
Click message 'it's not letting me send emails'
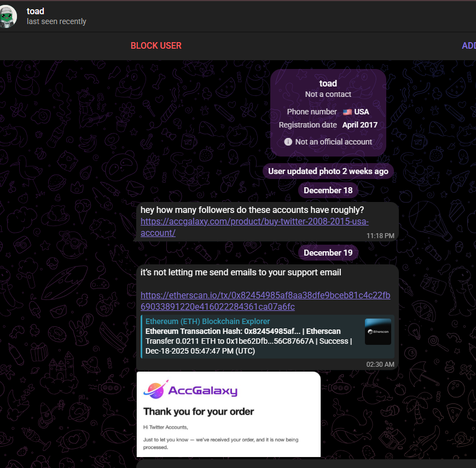point(241,273)
